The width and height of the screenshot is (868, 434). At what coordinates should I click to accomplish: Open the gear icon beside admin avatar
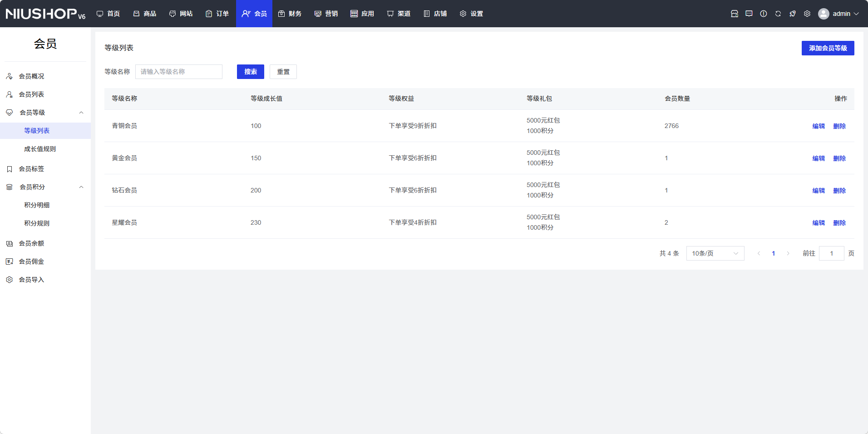click(807, 14)
